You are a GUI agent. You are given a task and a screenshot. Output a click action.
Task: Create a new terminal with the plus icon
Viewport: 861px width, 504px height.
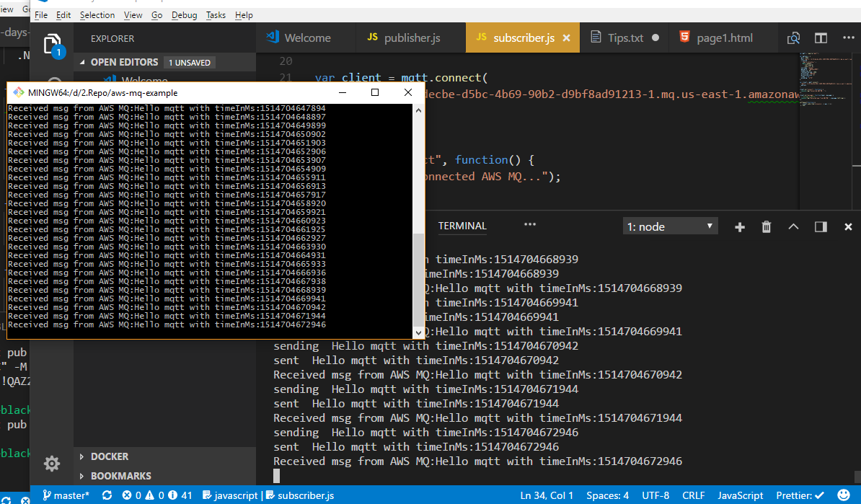pos(739,227)
